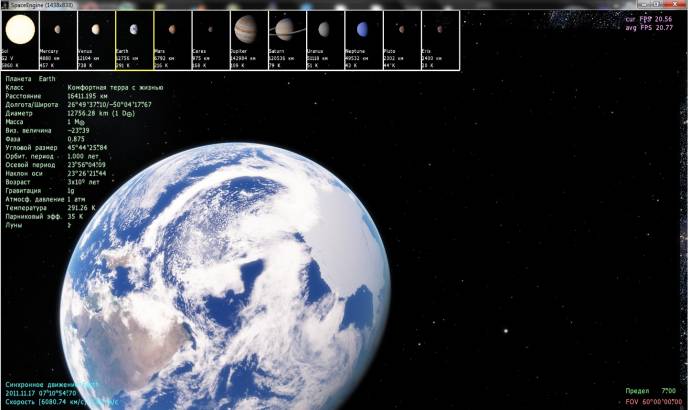This screenshot has width=690, height=410.
Task: Choose the Venus thumbnail
Action: [96, 40]
